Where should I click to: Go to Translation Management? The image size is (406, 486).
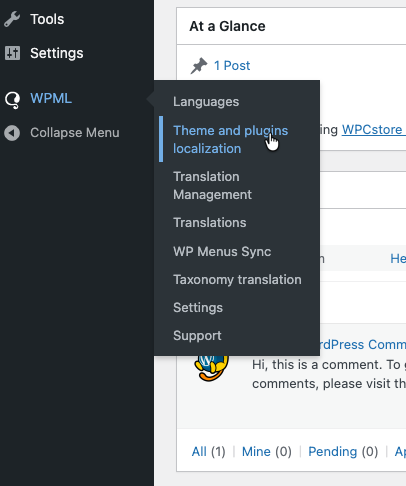(212, 185)
